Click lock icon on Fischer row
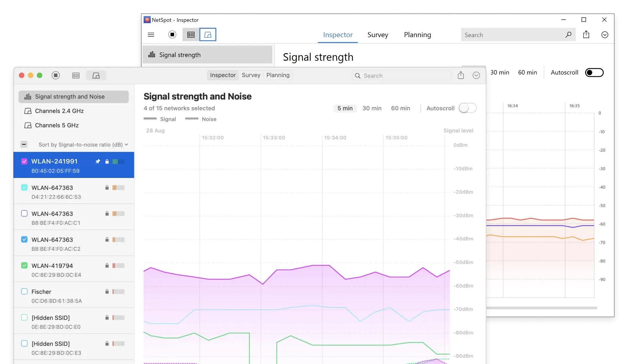The width and height of the screenshot is (628, 364). (x=107, y=292)
